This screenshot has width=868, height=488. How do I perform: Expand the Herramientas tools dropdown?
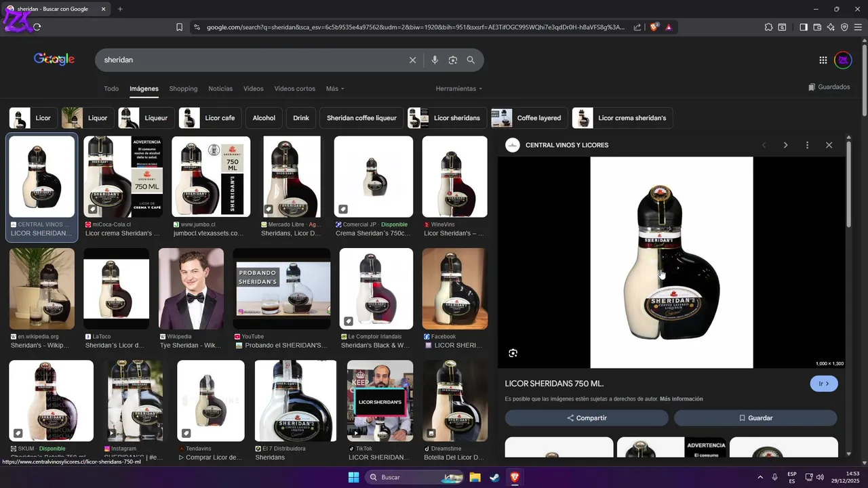(459, 89)
